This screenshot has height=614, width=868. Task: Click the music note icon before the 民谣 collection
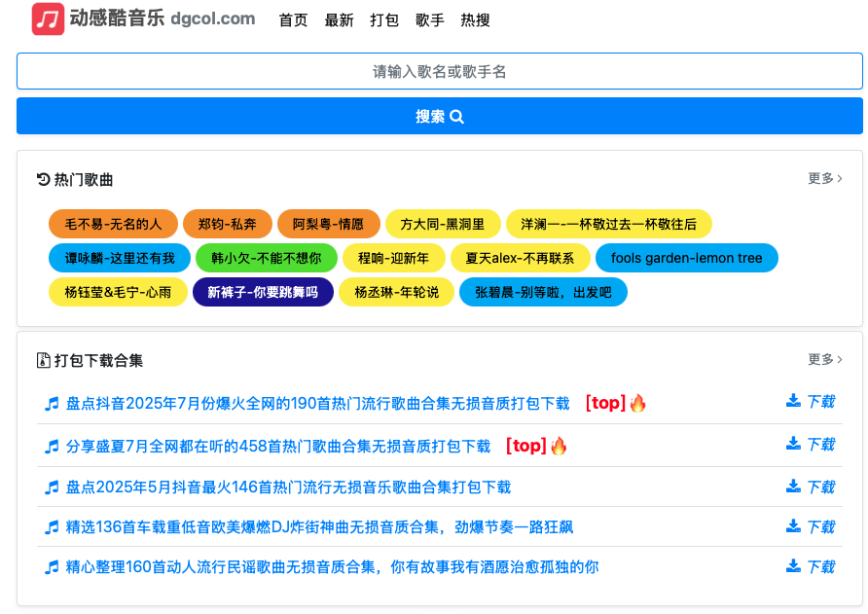pyautogui.click(x=52, y=566)
